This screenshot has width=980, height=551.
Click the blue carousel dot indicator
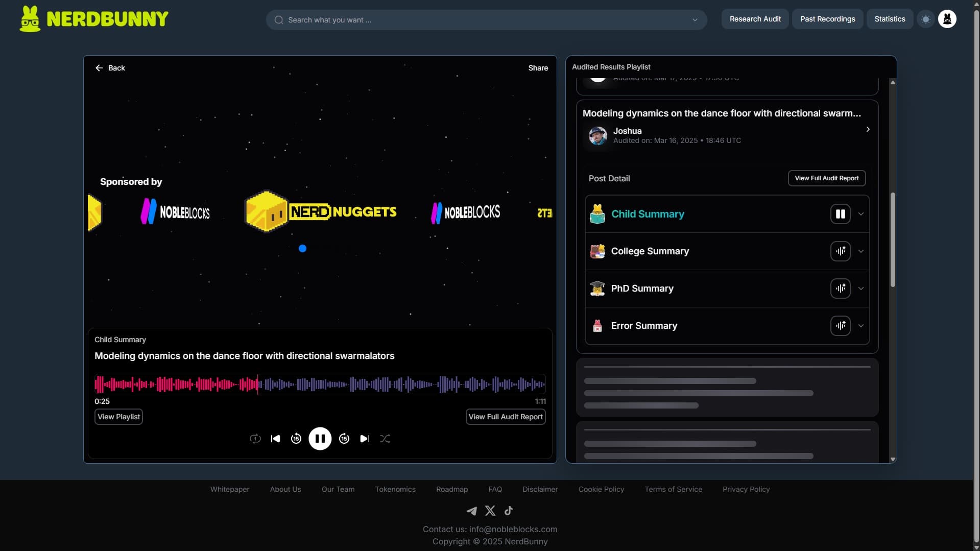click(x=302, y=249)
